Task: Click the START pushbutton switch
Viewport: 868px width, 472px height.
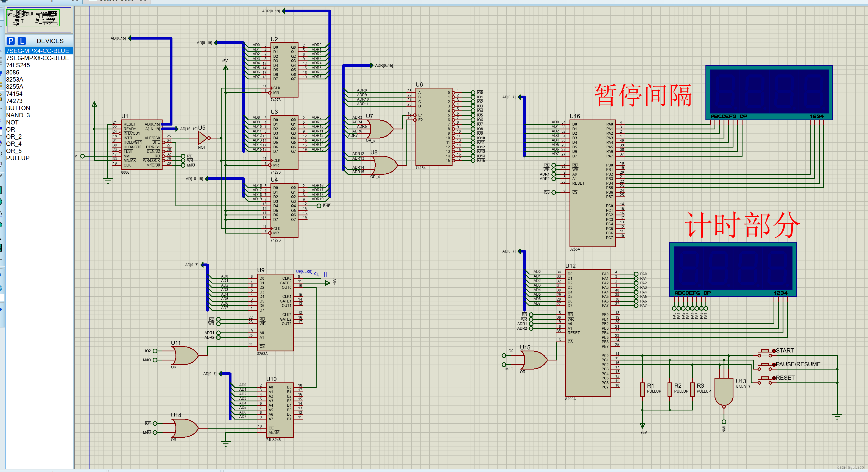Action: tap(765, 353)
